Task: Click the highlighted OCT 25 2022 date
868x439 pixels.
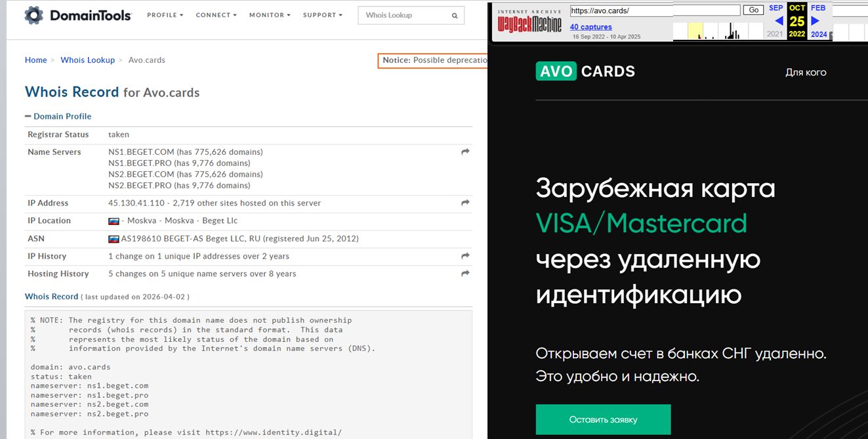Action: point(797,21)
